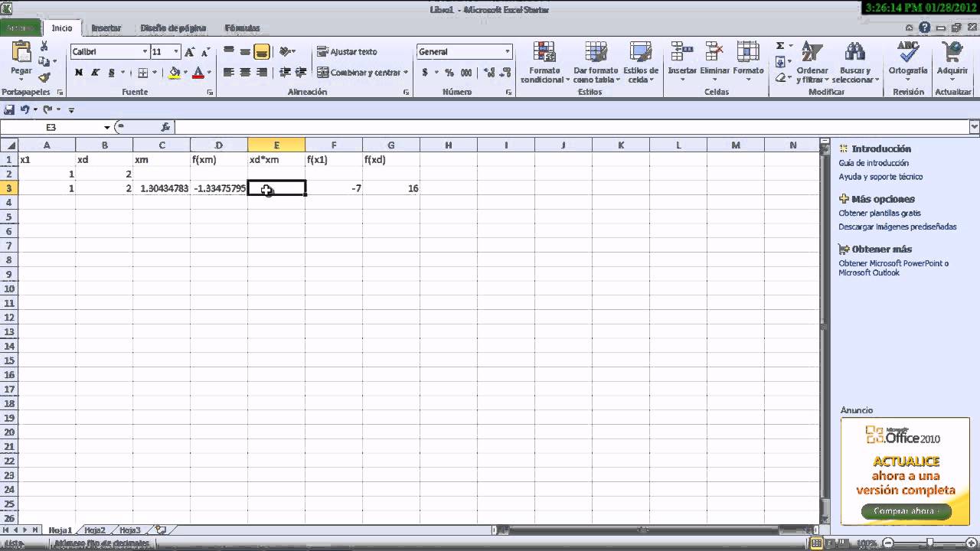This screenshot has width=980, height=551.
Task: Click the Rellenar down-arrow icon
Action: 780,62
